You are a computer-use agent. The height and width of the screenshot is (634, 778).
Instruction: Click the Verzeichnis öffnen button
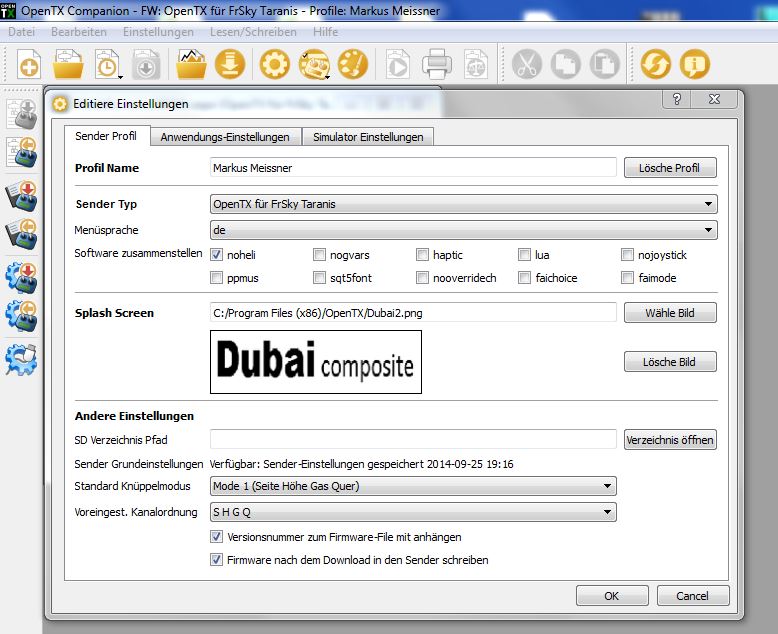click(x=670, y=440)
